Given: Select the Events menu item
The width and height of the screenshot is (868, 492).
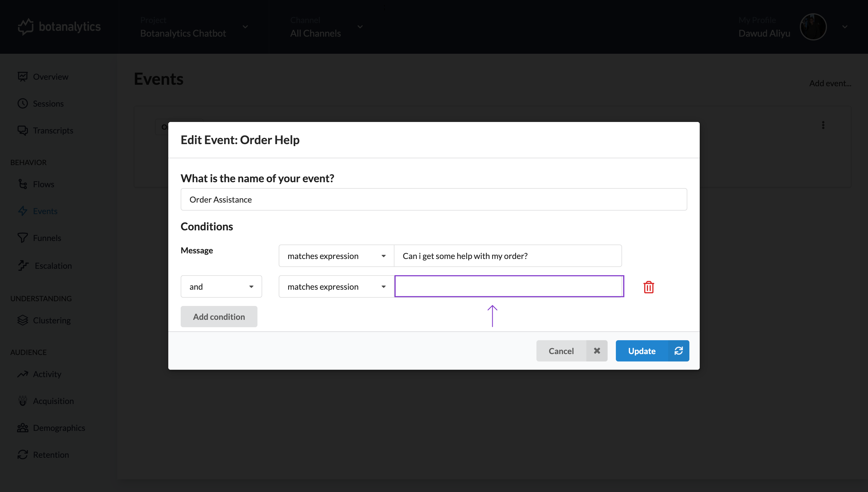Looking at the screenshot, I should coord(45,211).
